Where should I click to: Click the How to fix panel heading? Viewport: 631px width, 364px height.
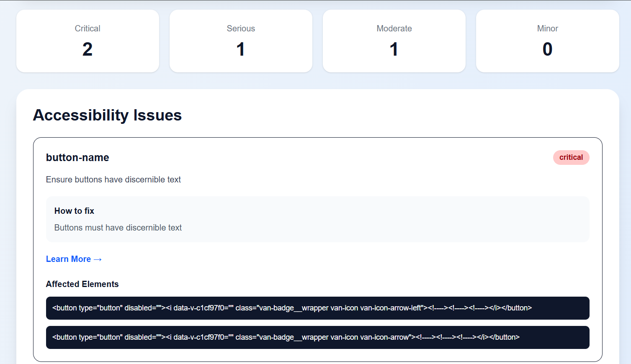coord(74,211)
